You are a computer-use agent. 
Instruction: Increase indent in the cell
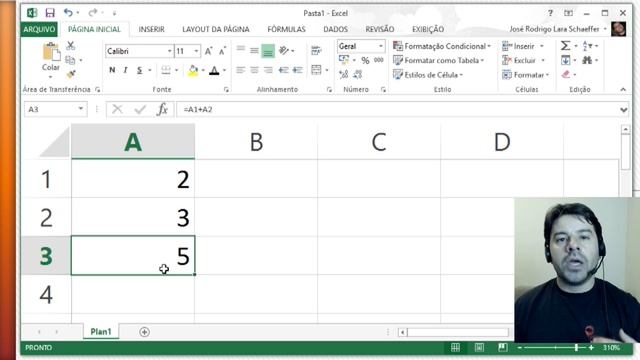[298, 70]
